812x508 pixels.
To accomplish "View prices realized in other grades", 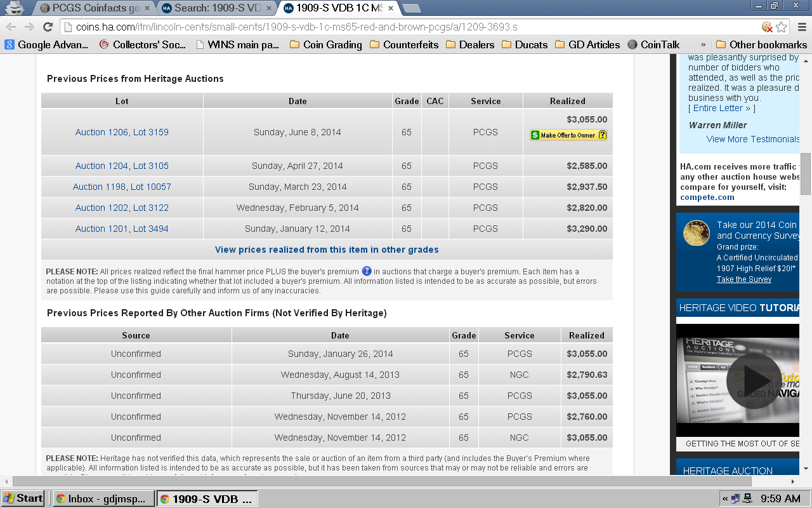I will coord(327,250).
